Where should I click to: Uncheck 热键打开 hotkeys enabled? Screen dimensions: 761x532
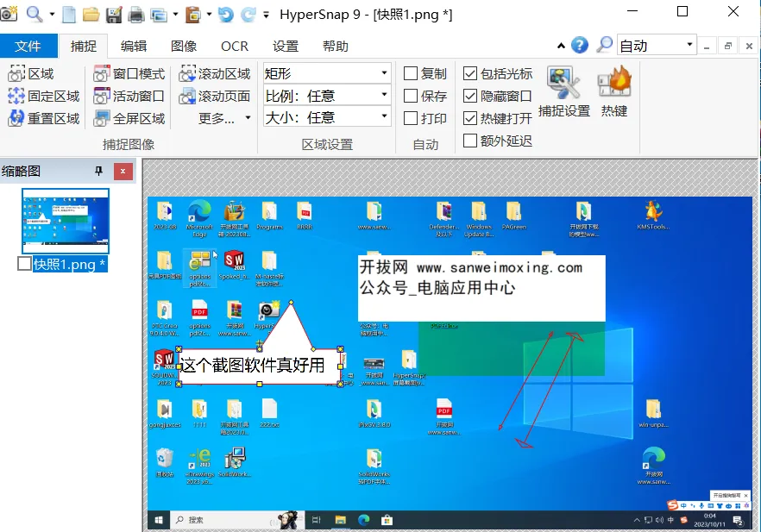(x=469, y=118)
